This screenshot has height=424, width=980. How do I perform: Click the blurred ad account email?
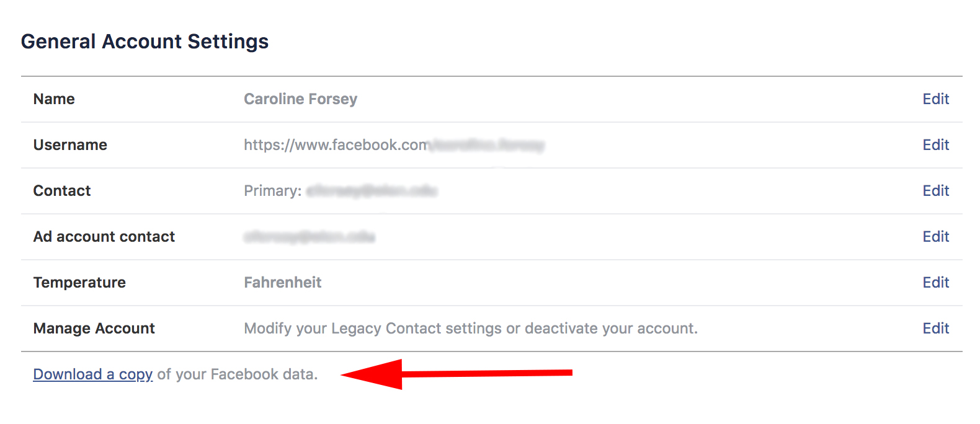pyautogui.click(x=310, y=237)
